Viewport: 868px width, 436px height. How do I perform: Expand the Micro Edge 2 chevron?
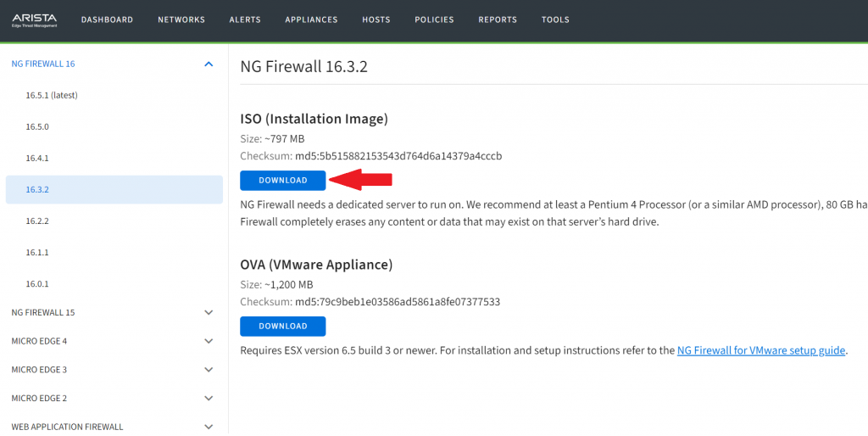(209, 399)
